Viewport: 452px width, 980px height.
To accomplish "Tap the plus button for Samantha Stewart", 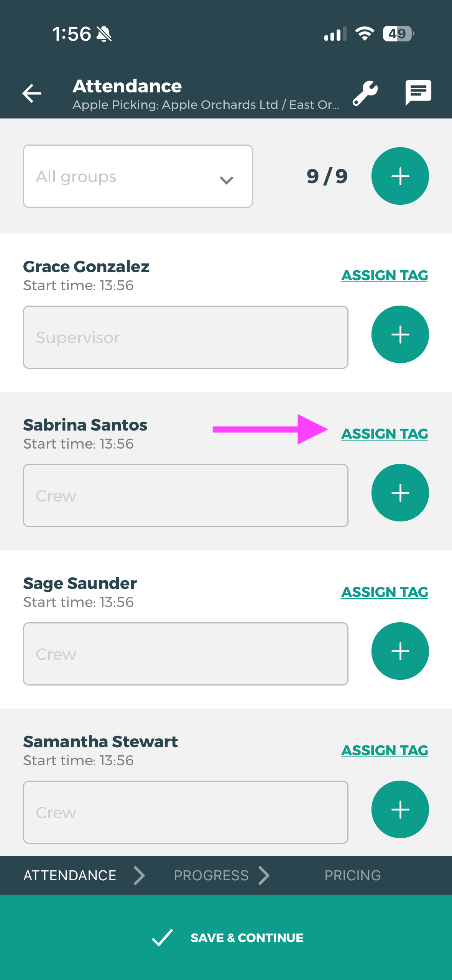I will [x=400, y=809].
